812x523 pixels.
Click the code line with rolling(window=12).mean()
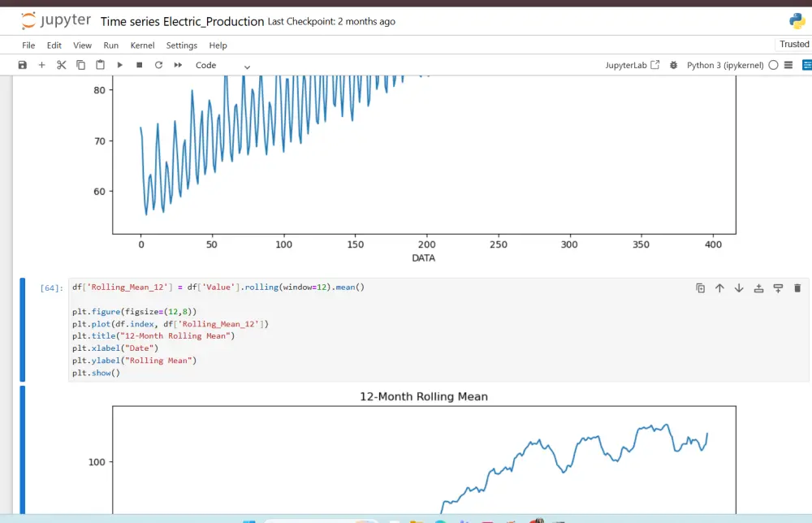(218, 287)
